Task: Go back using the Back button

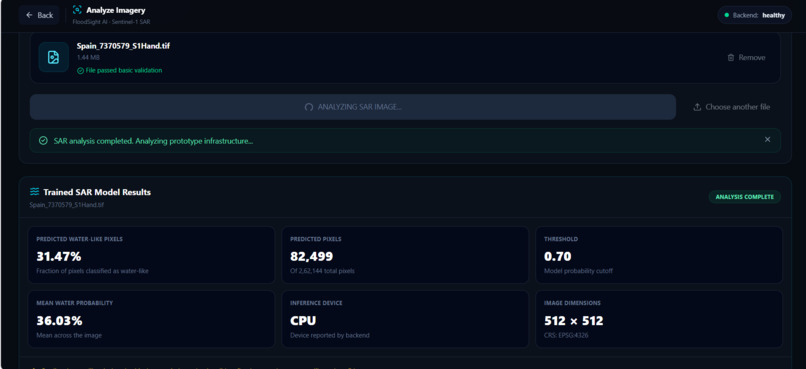Action: point(39,15)
